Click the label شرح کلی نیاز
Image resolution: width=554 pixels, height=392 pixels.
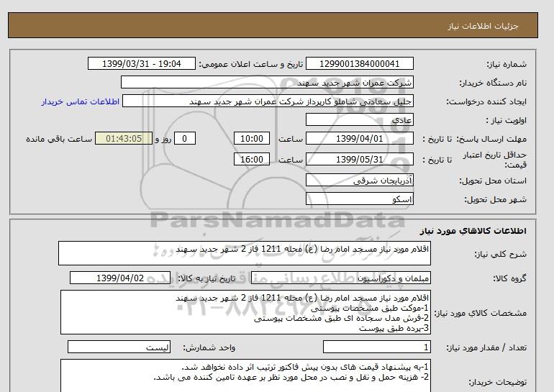click(500, 254)
